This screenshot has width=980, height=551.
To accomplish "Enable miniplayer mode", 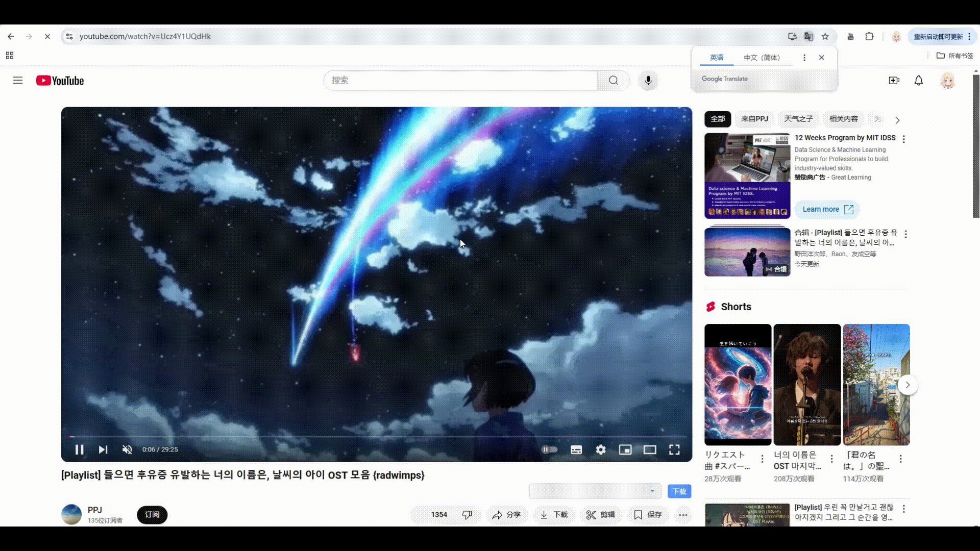I will coord(625,449).
